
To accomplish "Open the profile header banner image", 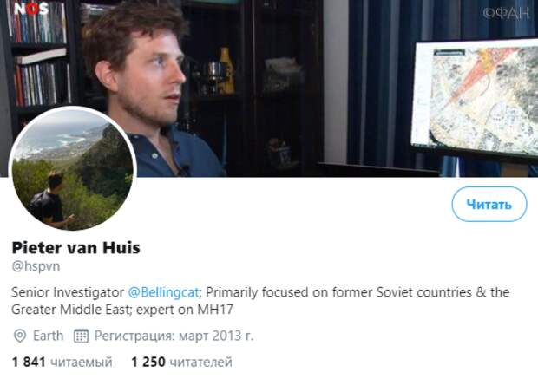I will (269, 88).
